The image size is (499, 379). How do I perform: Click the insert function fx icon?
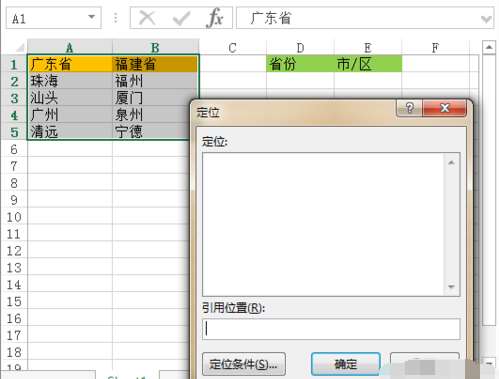pos(215,18)
